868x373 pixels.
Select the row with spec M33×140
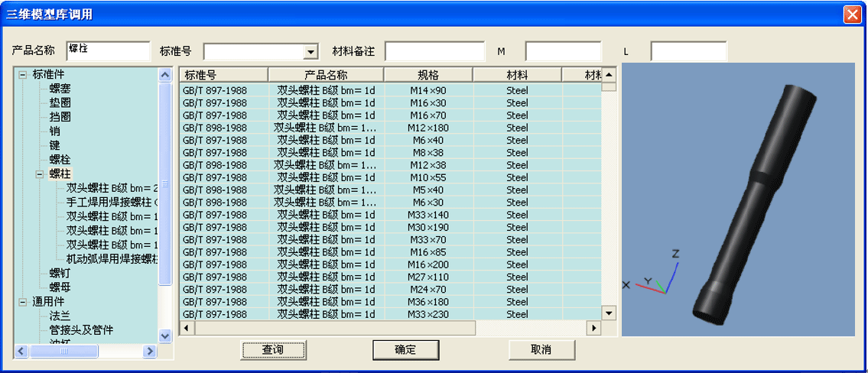[x=390, y=215]
